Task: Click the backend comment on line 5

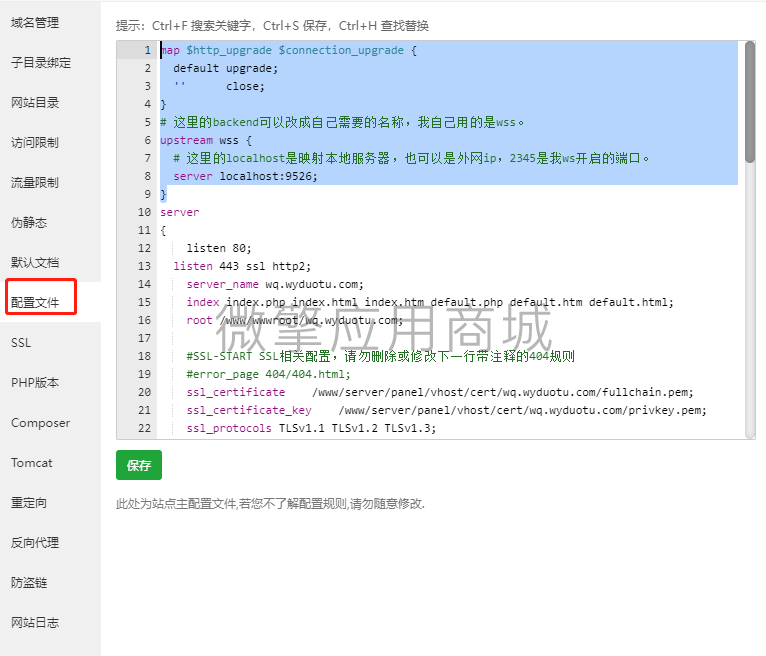Action: tap(342, 122)
